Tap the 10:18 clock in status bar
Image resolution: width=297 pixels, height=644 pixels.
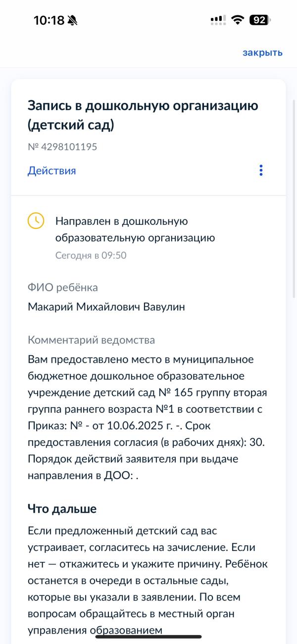(x=49, y=20)
